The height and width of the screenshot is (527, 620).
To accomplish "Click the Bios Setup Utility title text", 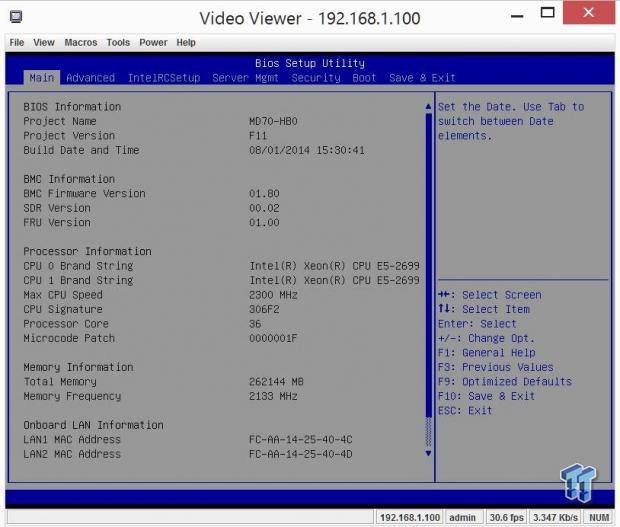I will coord(310,63).
